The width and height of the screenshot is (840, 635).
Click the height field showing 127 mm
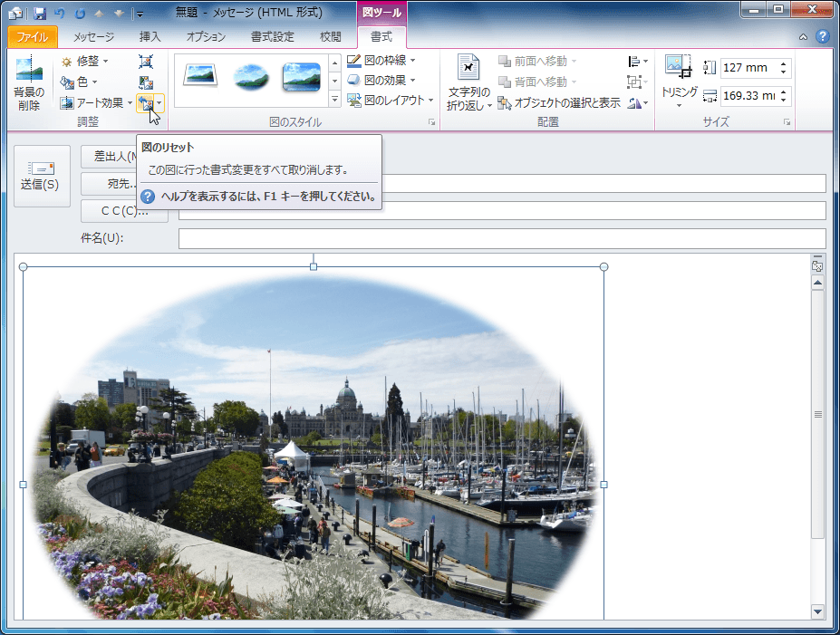748,68
